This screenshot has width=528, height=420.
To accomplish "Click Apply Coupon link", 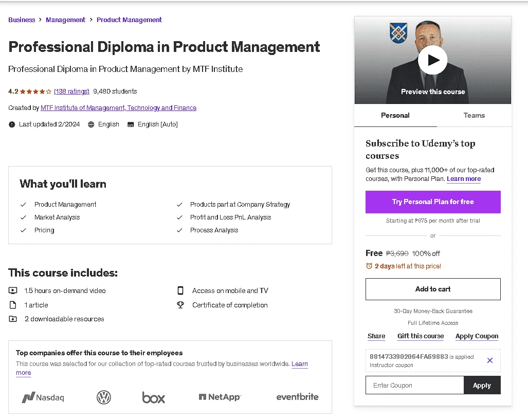I will pyautogui.click(x=477, y=336).
